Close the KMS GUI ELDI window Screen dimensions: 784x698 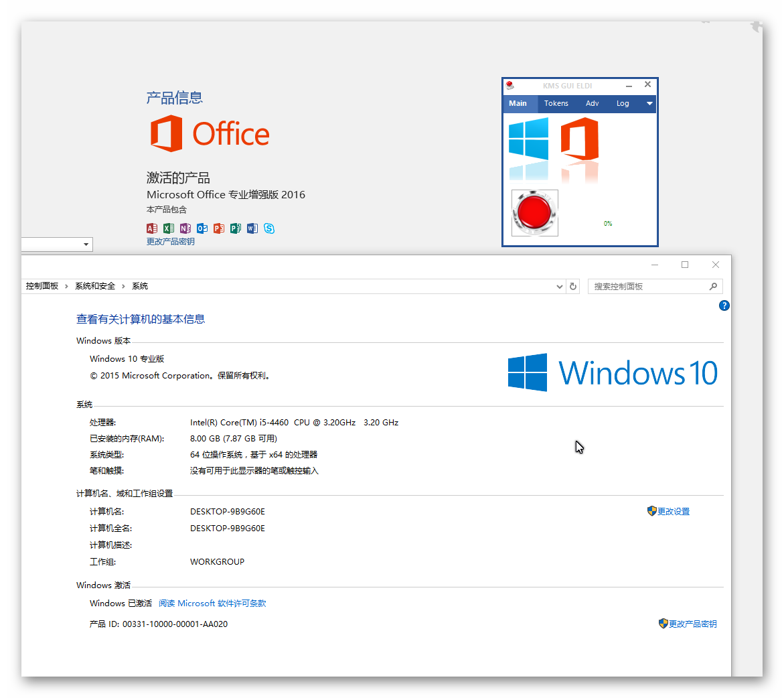[647, 84]
